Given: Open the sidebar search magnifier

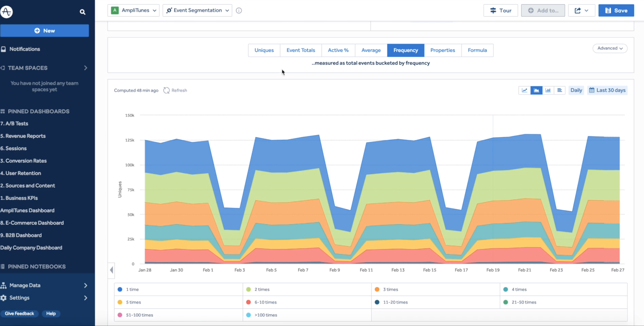Looking at the screenshot, I should click(82, 12).
